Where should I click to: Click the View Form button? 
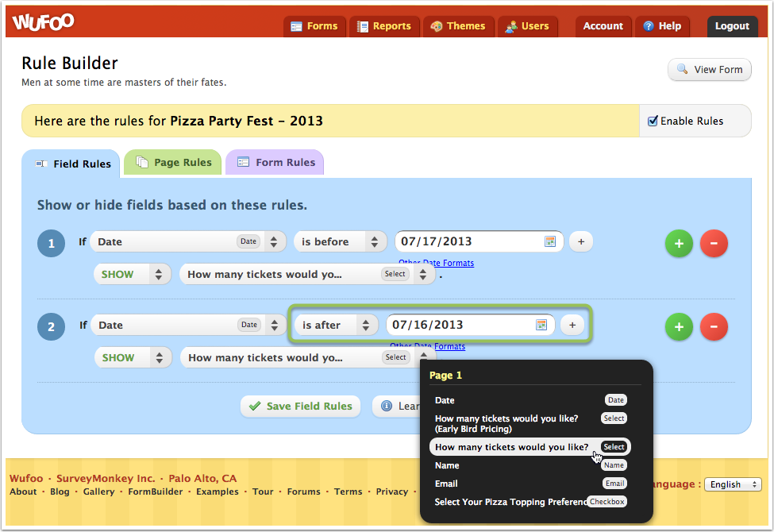click(x=710, y=70)
